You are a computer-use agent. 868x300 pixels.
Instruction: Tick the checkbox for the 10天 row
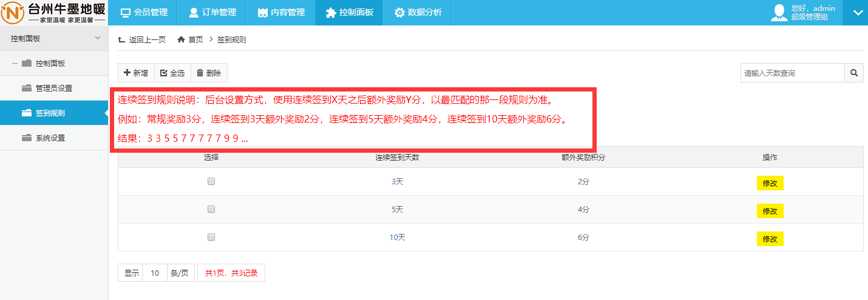(x=211, y=237)
